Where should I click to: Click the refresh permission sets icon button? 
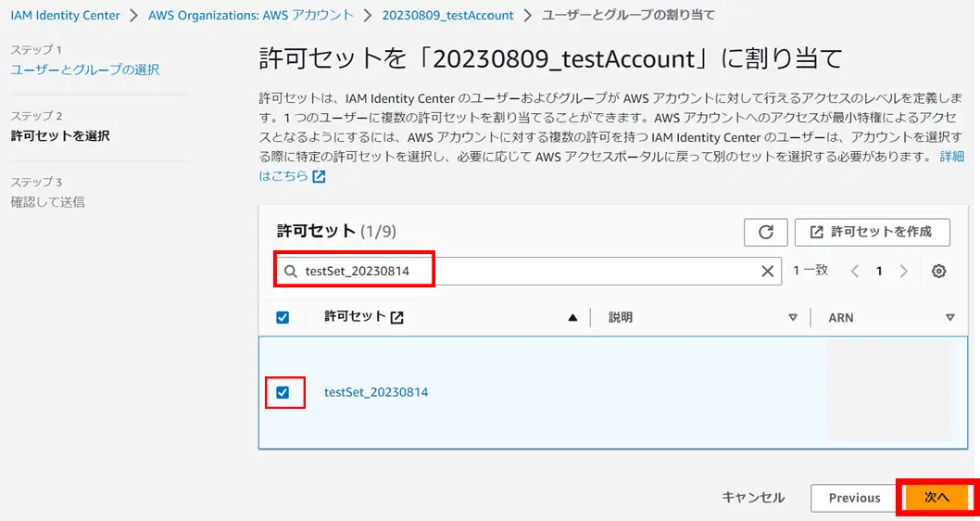click(x=766, y=232)
